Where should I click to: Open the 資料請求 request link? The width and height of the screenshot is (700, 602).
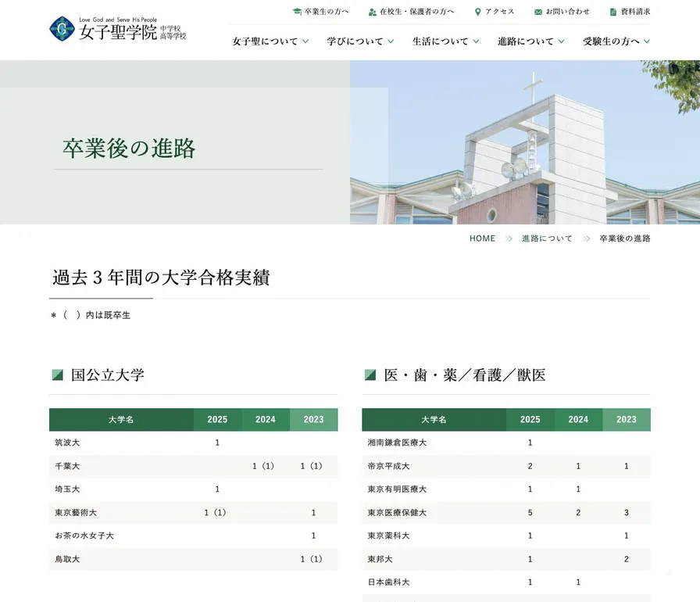pos(635,12)
